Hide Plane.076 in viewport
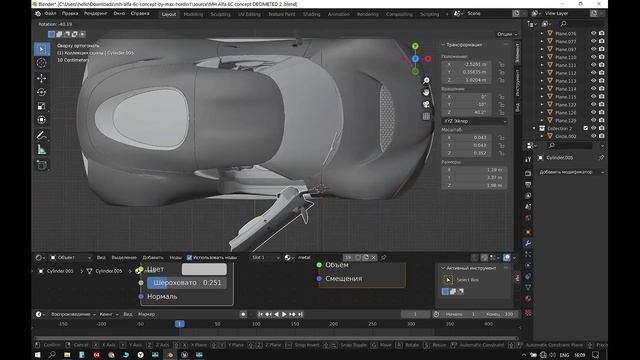The width and height of the screenshot is (640, 360). click(593, 33)
